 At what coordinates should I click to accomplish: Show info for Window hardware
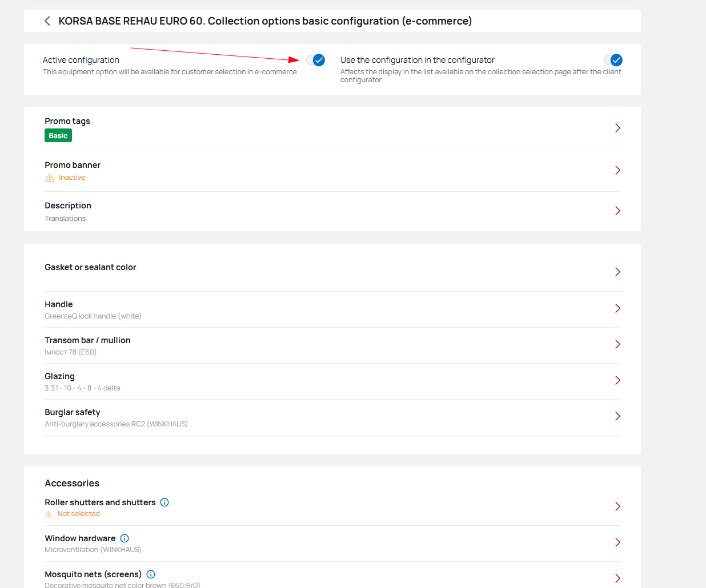click(125, 538)
